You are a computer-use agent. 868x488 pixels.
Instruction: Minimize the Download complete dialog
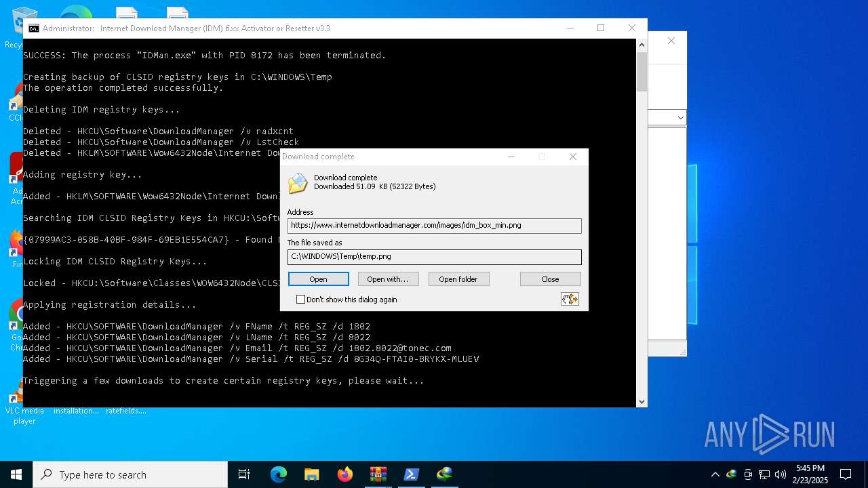[511, 157]
